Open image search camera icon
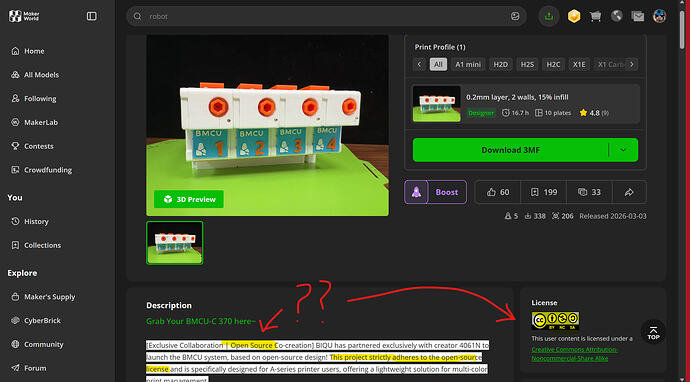The width and height of the screenshot is (690, 382). click(x=515, y=16)
